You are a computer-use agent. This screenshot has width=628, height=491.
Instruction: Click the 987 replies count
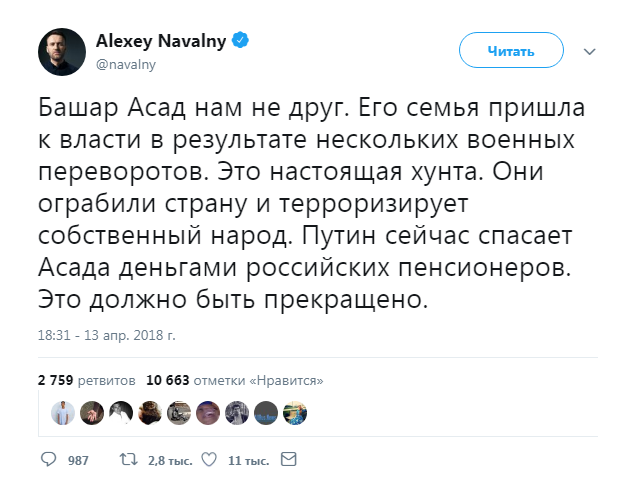point(77,461)
